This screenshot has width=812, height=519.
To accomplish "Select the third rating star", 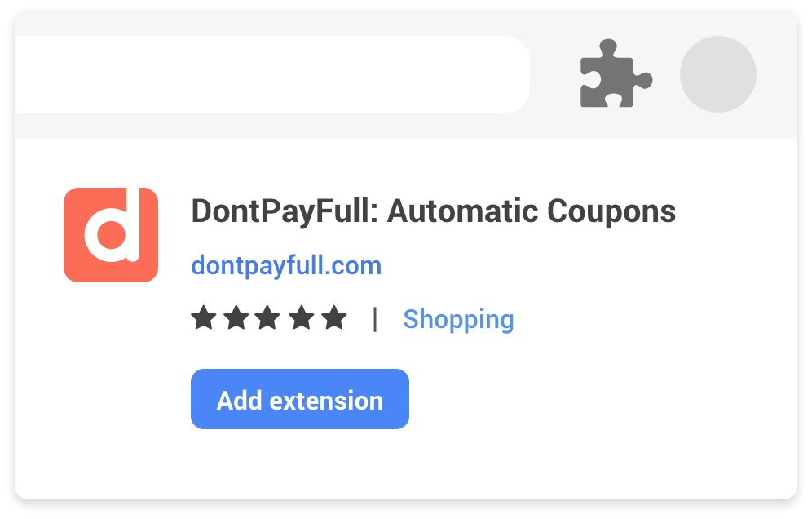I will (267, 317).
